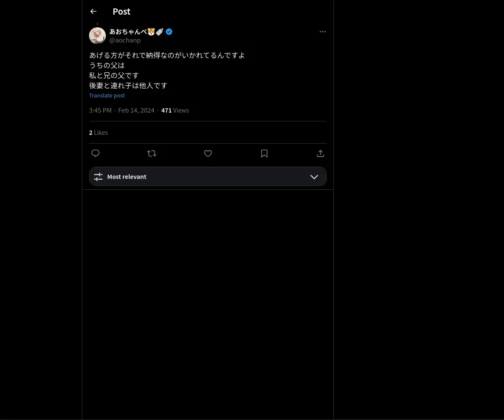Click the Post header title
The width and height of the screenshot is (504, 420).
(x=121, y=11)
